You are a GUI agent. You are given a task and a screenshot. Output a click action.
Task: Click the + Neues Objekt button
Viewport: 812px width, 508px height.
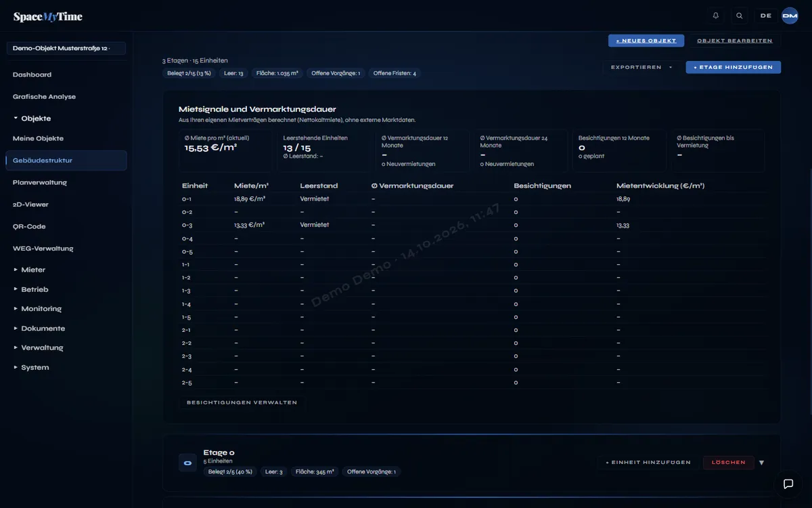(x=646, y=41)
